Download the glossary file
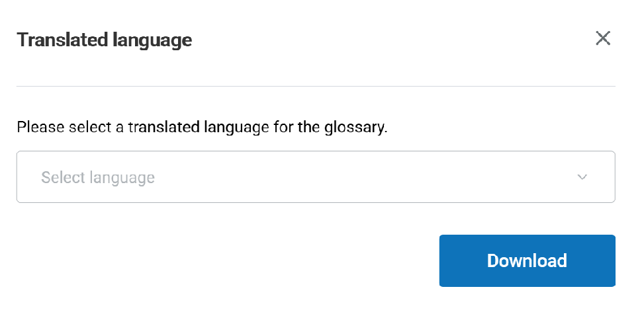This screenshot has width=644, height=316. click(527, 260)
